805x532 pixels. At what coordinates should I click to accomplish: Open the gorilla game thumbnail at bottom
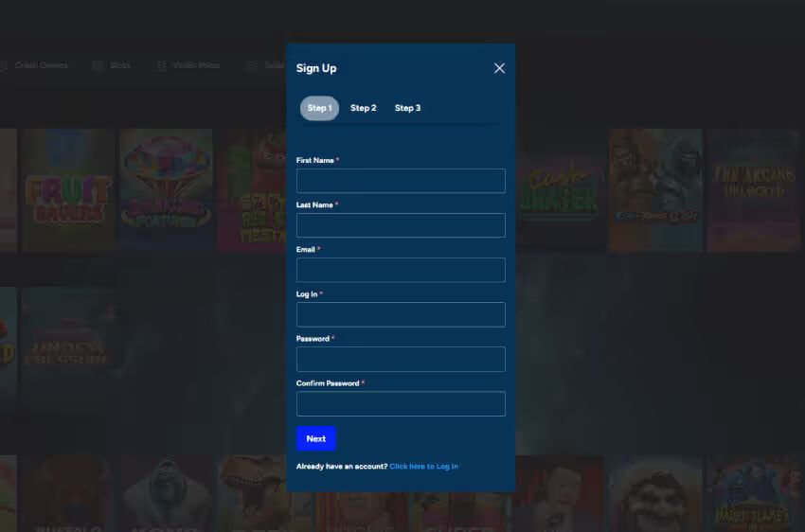tap(166, 493)
